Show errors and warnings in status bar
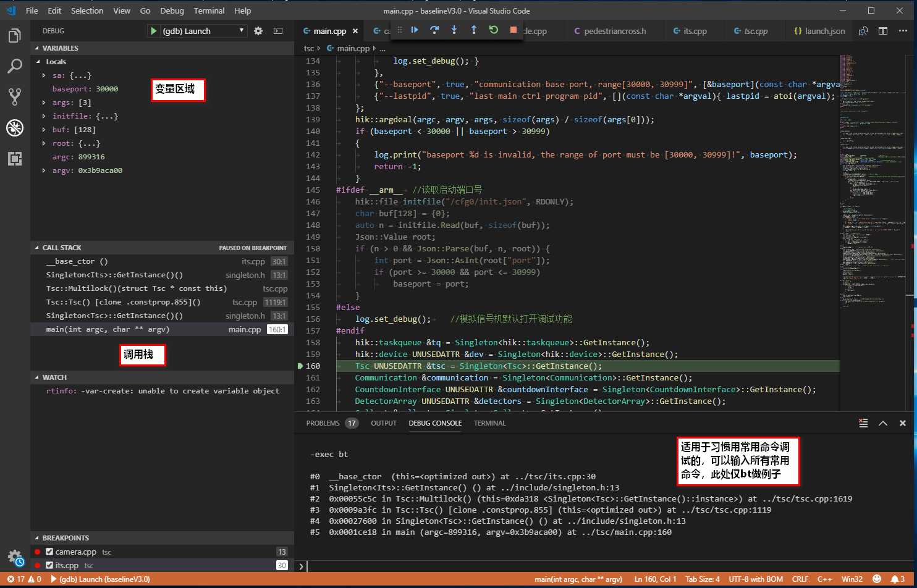The width and height of the screenshot is (917, 588). pyautogui.click(x=24, y=579)
